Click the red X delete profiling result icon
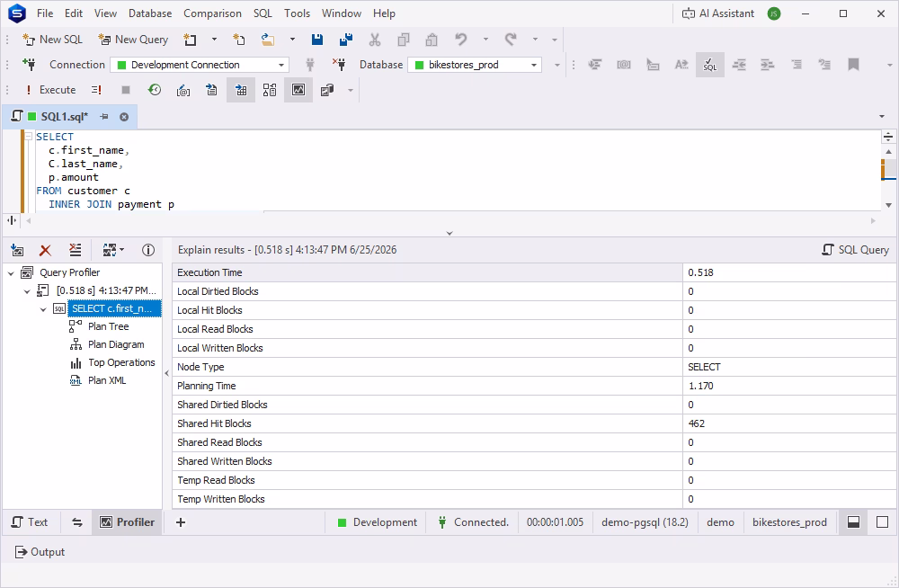This screenshot has height=588, width=899. click(x=45, y=250)
